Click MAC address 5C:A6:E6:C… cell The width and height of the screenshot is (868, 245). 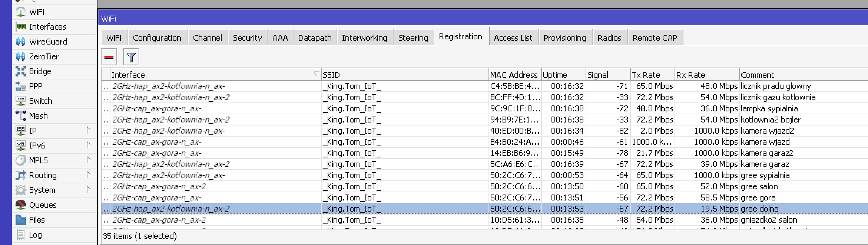(x=515, y=164)
